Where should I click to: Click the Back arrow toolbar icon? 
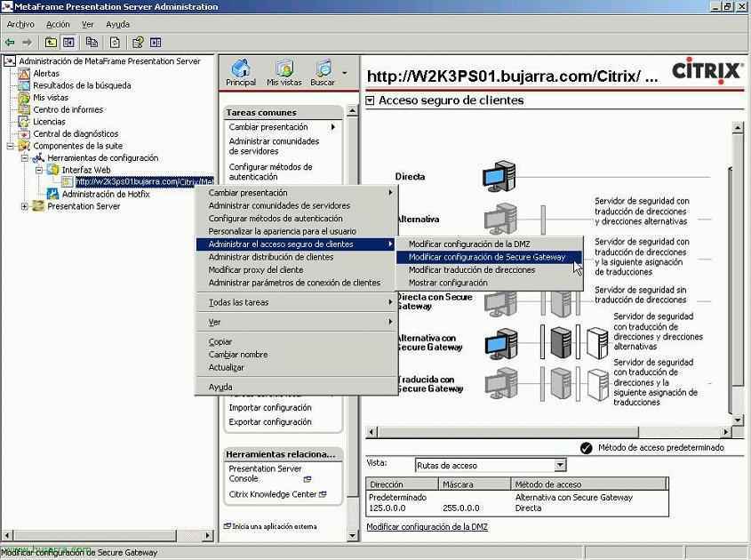(x=10, y=43)
